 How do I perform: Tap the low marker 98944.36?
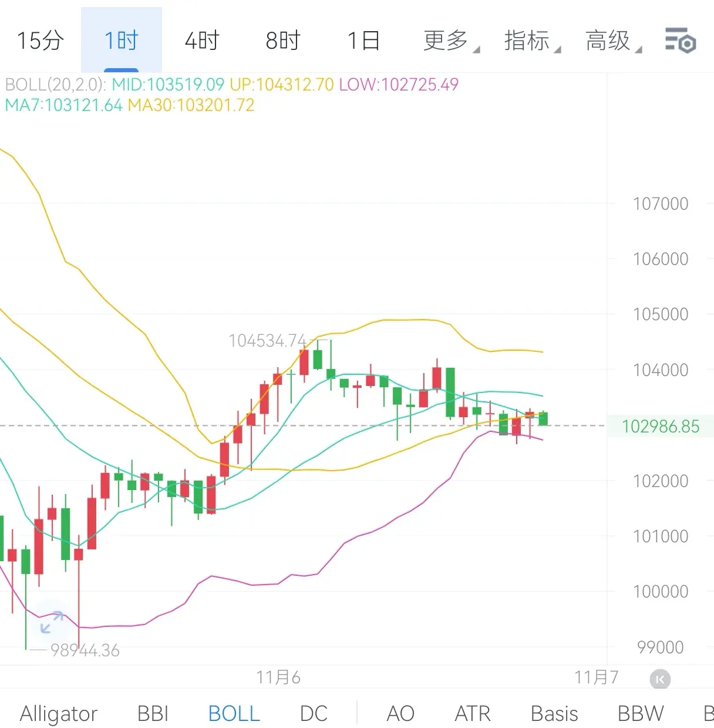coord(85,650)
